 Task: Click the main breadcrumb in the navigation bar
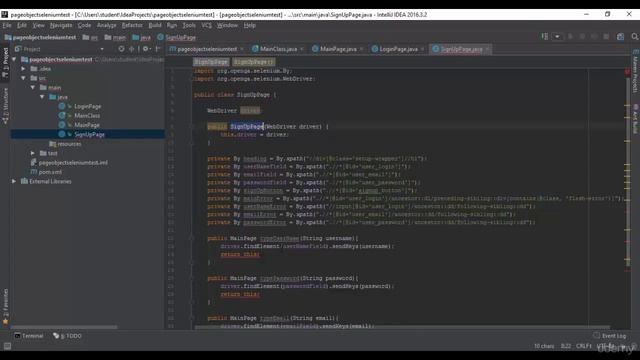pyautogui.click(x=116, y=37)
